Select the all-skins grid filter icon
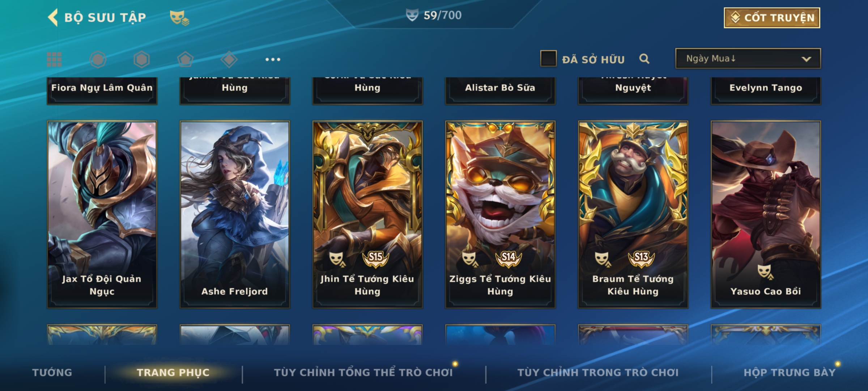 click(x=54, y=59)
